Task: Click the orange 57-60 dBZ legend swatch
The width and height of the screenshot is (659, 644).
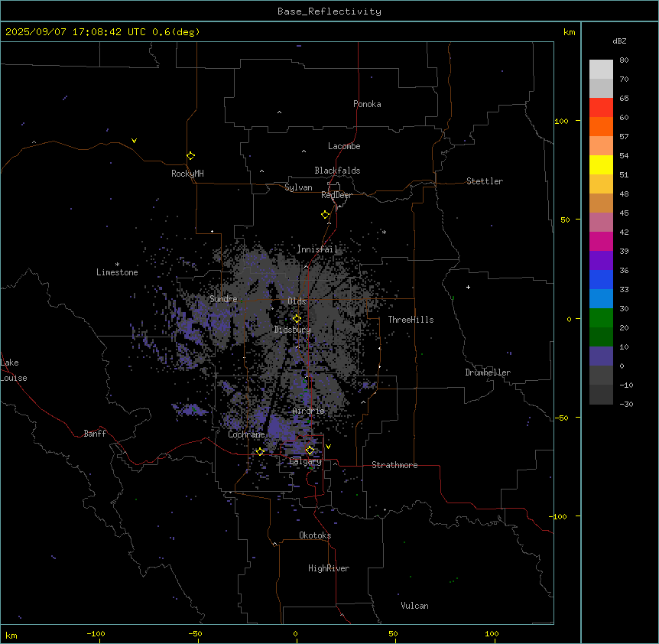Action: point(601,126)
